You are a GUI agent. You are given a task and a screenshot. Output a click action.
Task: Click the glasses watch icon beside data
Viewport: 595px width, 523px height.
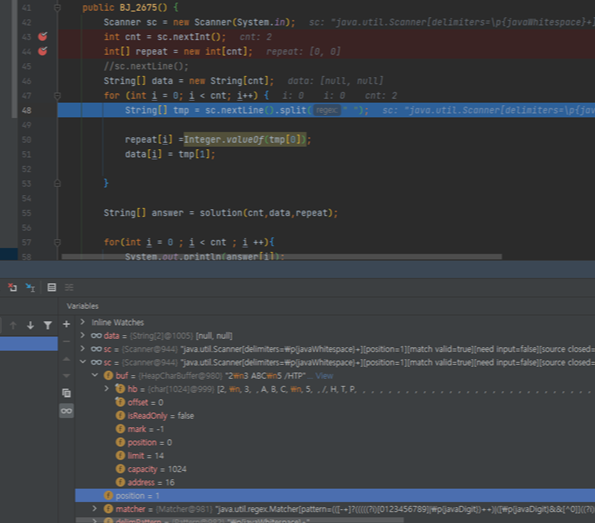96,336
